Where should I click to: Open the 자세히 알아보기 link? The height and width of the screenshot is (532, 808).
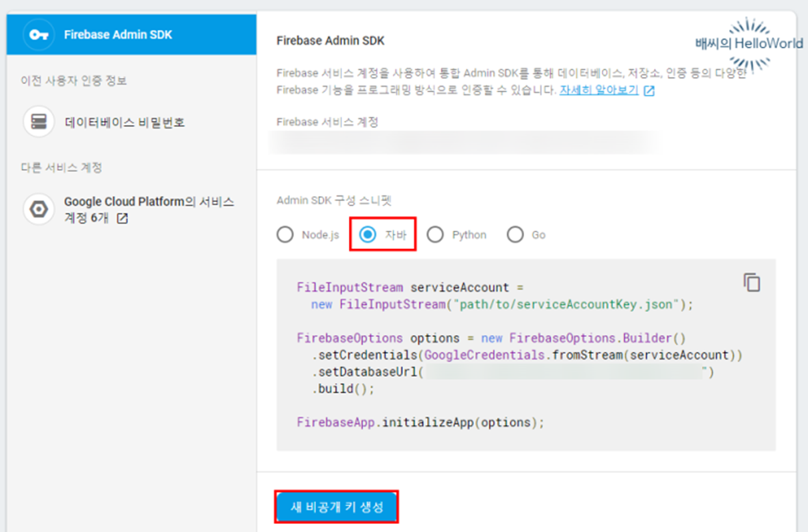[599, 90]
